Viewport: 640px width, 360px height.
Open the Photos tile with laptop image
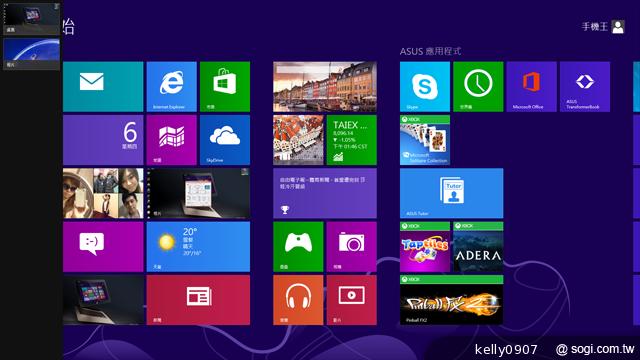pyautogui.click(x=198, y=193)
